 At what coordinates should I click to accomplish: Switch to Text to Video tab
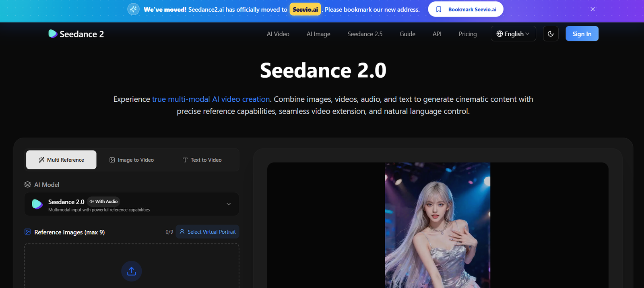[x=202, y=160]
